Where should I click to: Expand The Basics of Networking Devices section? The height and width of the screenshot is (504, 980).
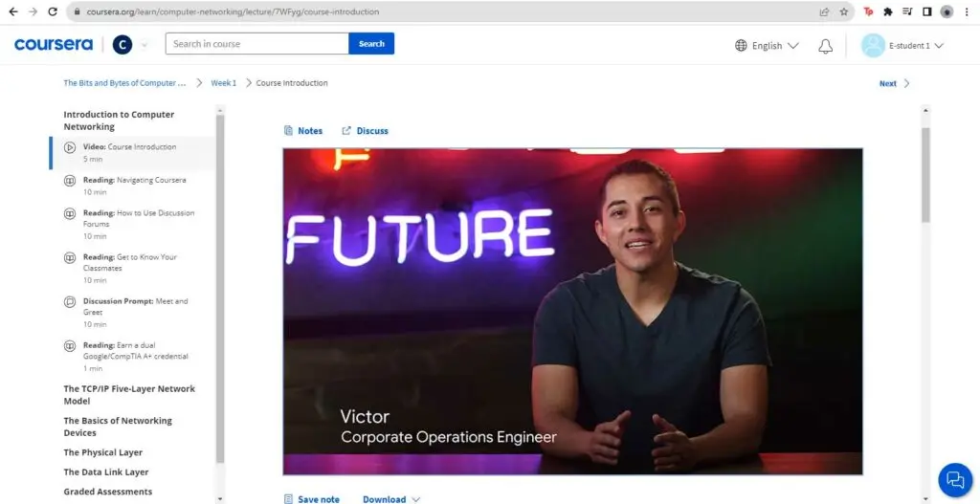coord(118,427)
